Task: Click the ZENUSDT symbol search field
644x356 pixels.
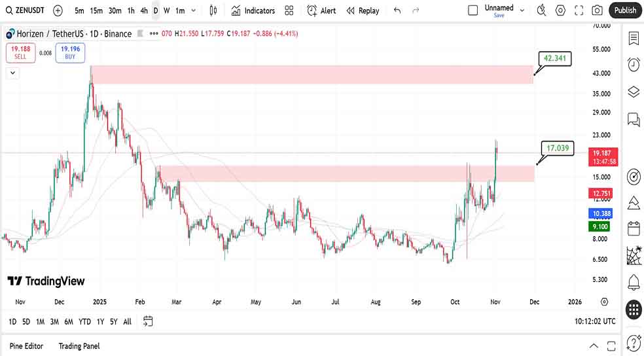Action: [x=26, y=10]
